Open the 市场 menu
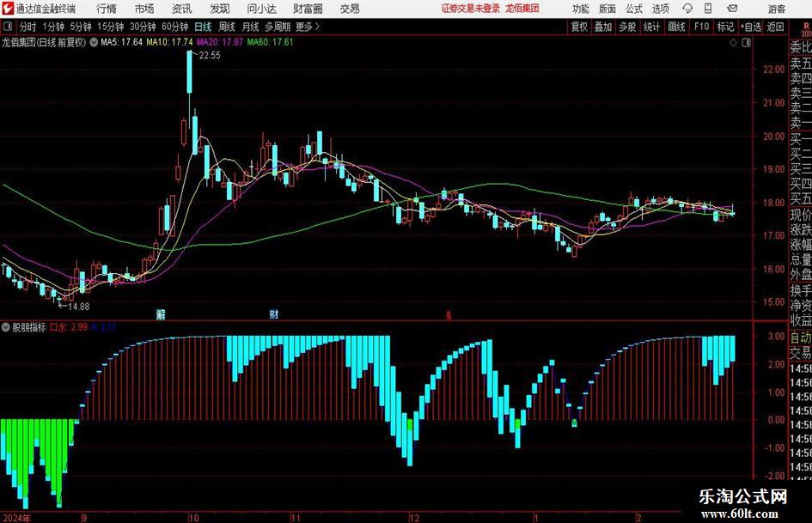The width and height of the screenshot is (812, 523). click(x=144, y=9)
